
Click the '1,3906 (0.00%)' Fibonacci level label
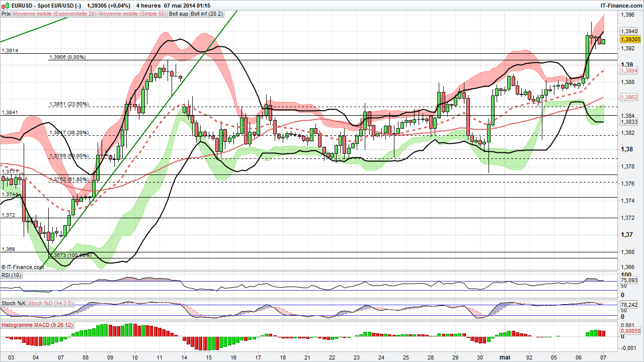point(68,57)
